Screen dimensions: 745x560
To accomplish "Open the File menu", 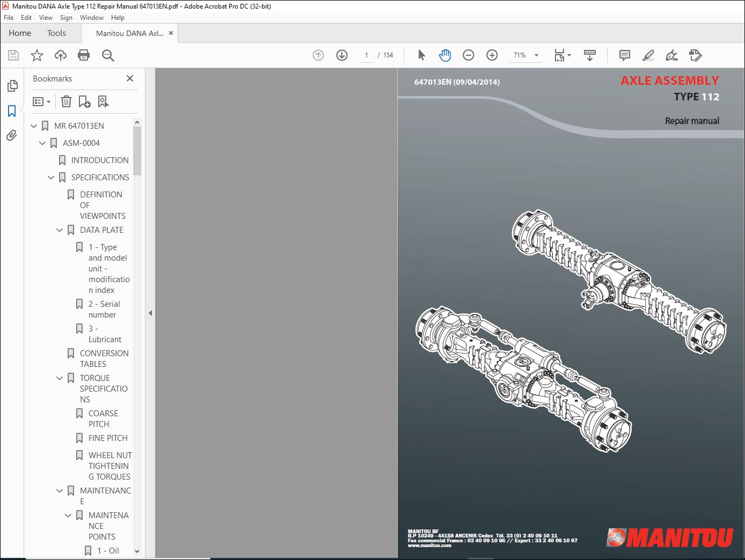I will (9, 18).
